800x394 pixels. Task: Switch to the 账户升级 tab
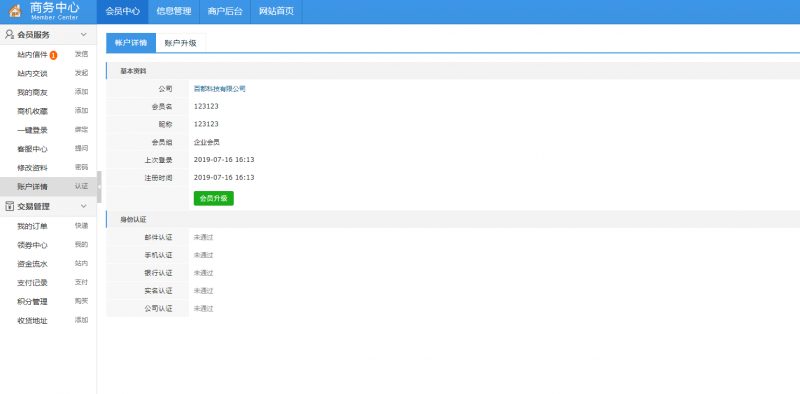point(181,43)
